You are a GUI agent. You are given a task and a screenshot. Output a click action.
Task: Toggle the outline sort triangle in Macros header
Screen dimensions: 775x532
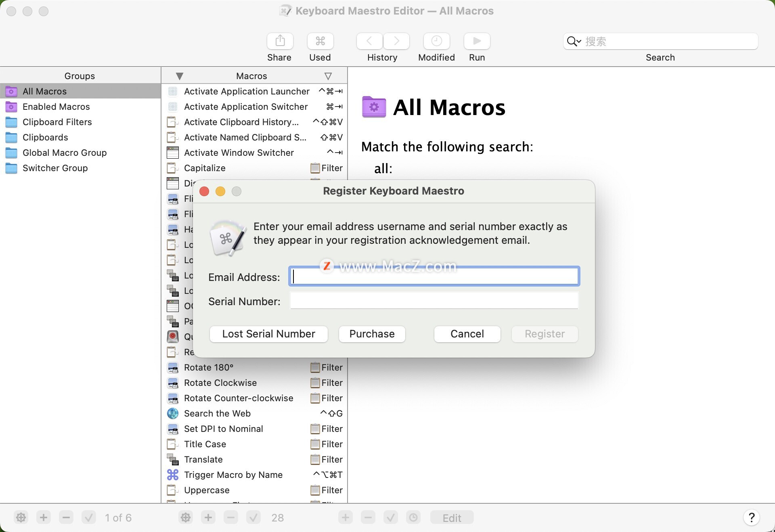point(328,76)
